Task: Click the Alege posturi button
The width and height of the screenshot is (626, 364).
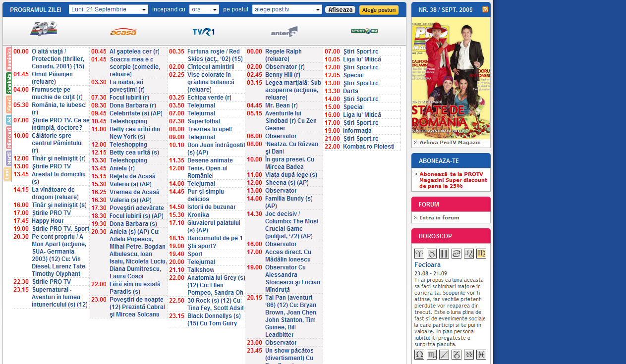Action: pos(379,10)
